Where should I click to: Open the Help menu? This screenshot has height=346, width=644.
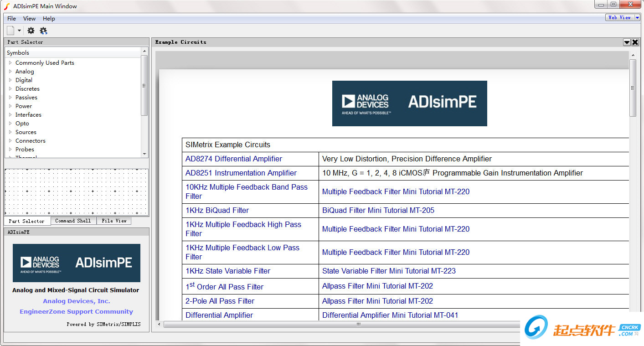(49, 19)
